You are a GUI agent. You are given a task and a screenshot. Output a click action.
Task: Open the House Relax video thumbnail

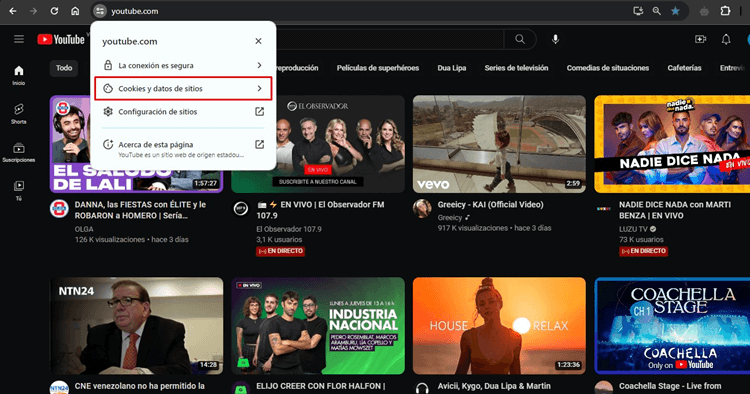(x=499, y=326)
